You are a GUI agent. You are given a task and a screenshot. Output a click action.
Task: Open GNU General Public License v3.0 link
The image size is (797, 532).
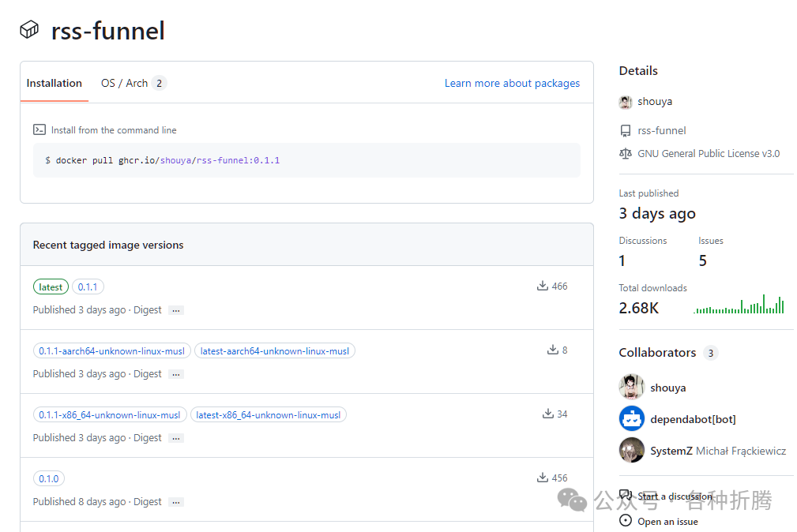click(709, 153)
